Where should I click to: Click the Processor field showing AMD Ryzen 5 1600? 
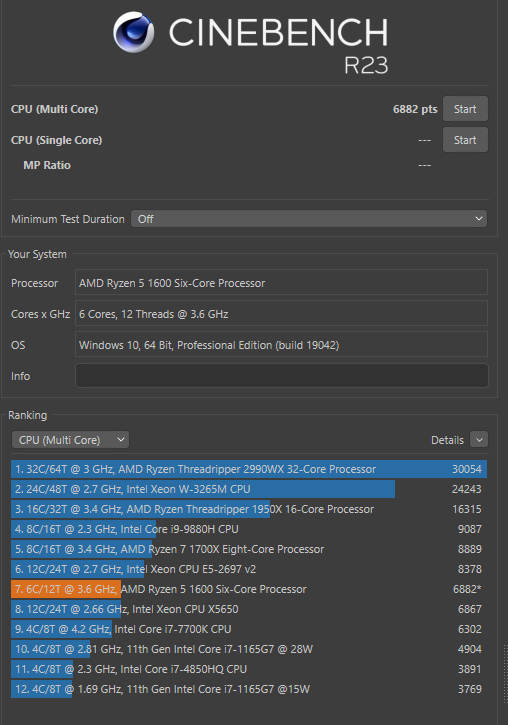coord(282,283)
